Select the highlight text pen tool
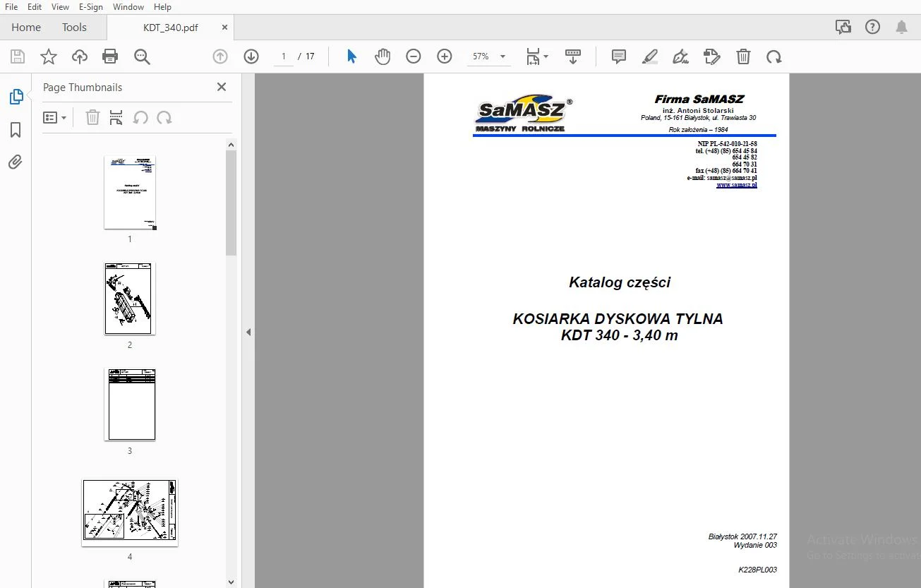921x588 pixels. (650, 56)
